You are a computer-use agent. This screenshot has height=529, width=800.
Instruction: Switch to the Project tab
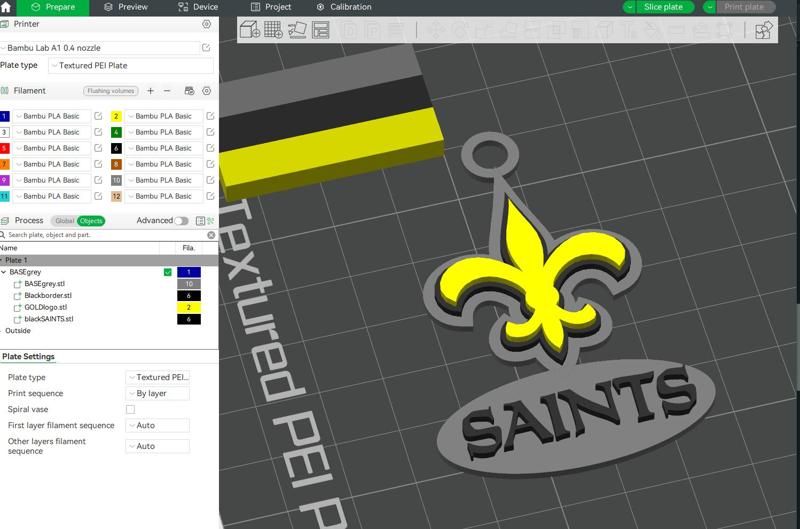pyautogui.click(x=271, y=7)
